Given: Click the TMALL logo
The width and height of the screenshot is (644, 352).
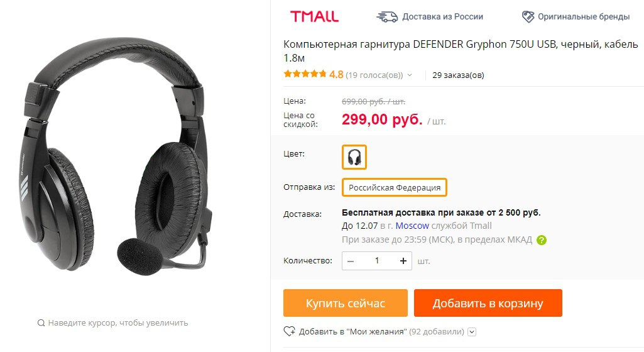Looking at the screenshot, I should point(314,16).
